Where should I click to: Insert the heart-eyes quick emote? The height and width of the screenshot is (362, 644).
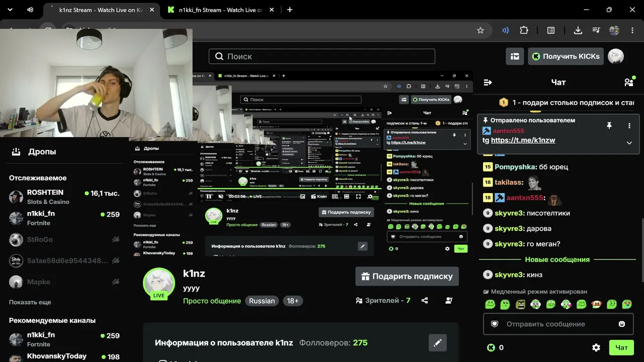(x=627, y=304)
